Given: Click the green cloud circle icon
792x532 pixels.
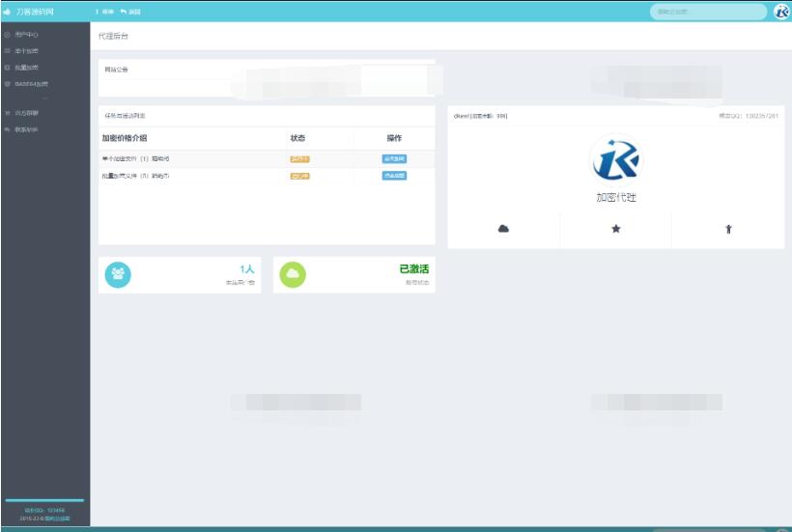Looking at the screenshot, I should [293, 275].
